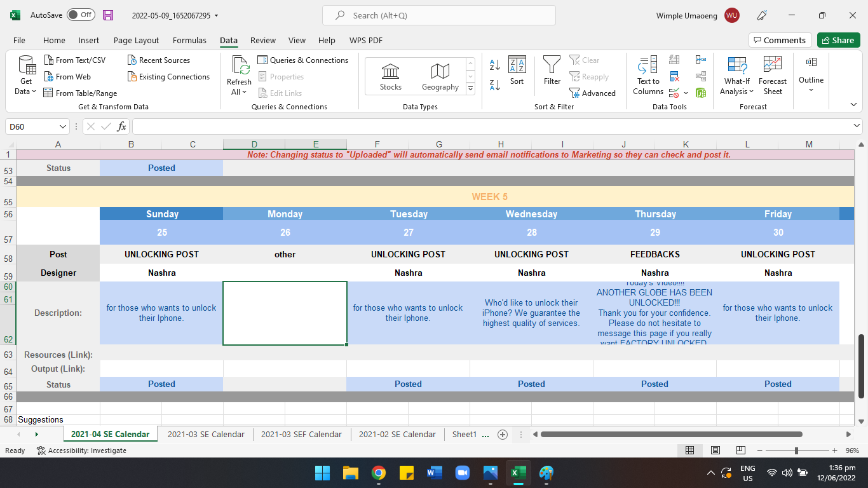This screenshot has width=868, height=488.
Task: Open Queries & Connections pane
Action: [x=303, y=60]
